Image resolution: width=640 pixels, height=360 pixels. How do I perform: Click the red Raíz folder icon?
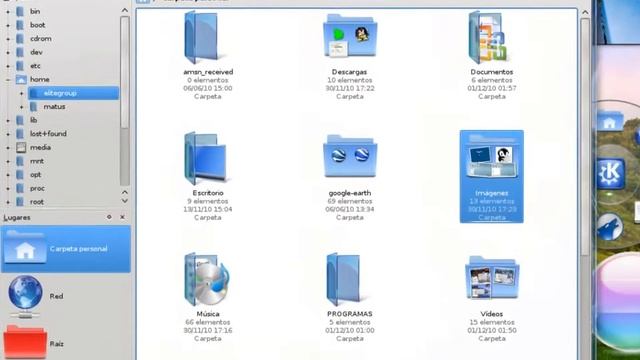(x=24, y=342)
